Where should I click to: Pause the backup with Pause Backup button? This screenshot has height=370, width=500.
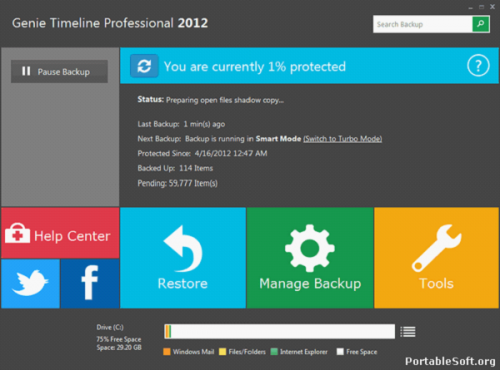[59, 71]
